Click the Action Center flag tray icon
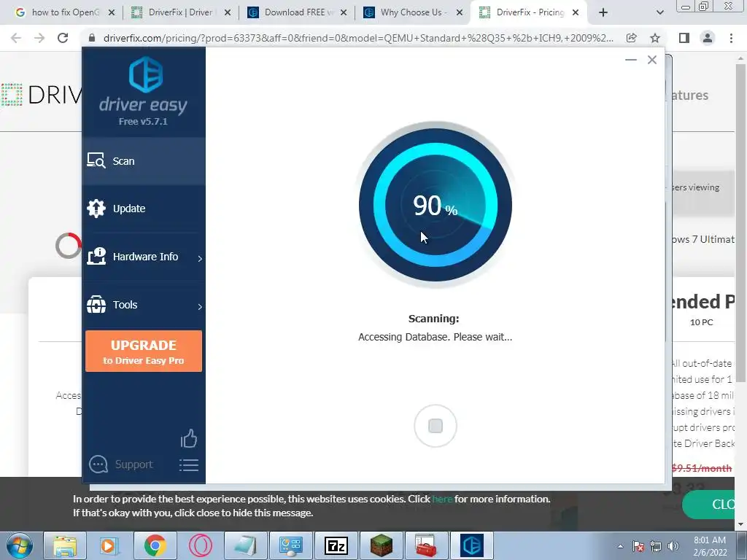The width and height of the screenshot is (747, 560). point(638,546)
